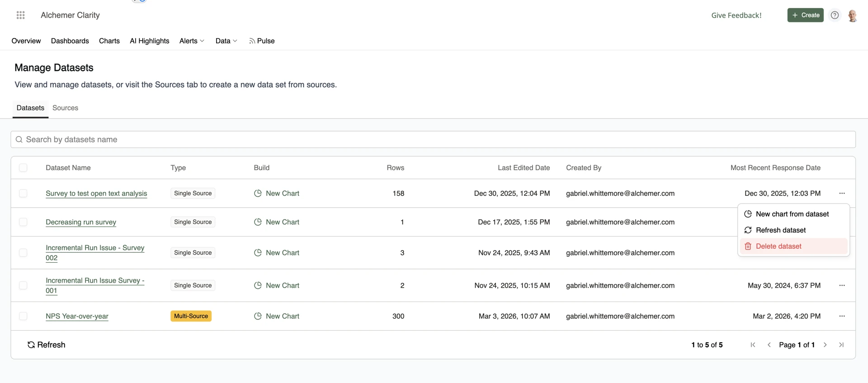This screenshot has width=868, height=383.
Task: Expand the Data dropdown menu
Action: [226, 41]
